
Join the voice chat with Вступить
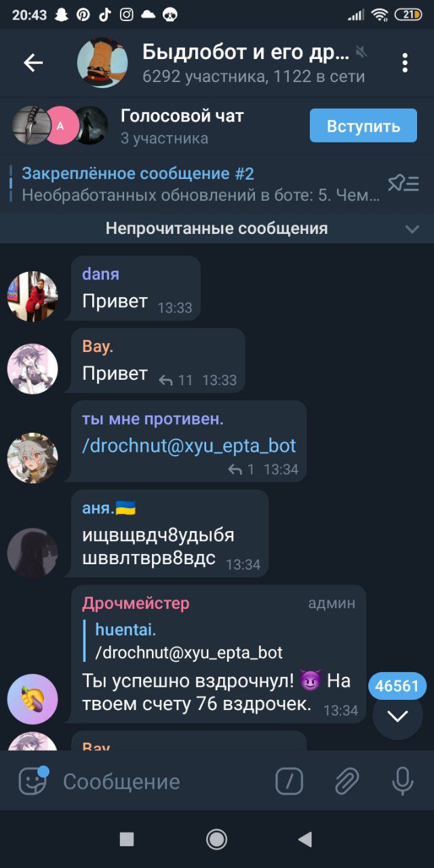(363, 125)
